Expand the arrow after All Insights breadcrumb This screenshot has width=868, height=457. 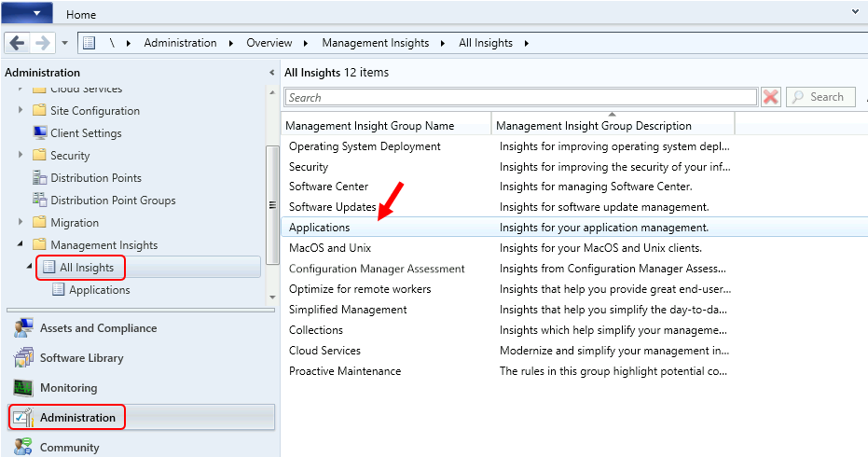pyautogui.click(x=526, y=43)
